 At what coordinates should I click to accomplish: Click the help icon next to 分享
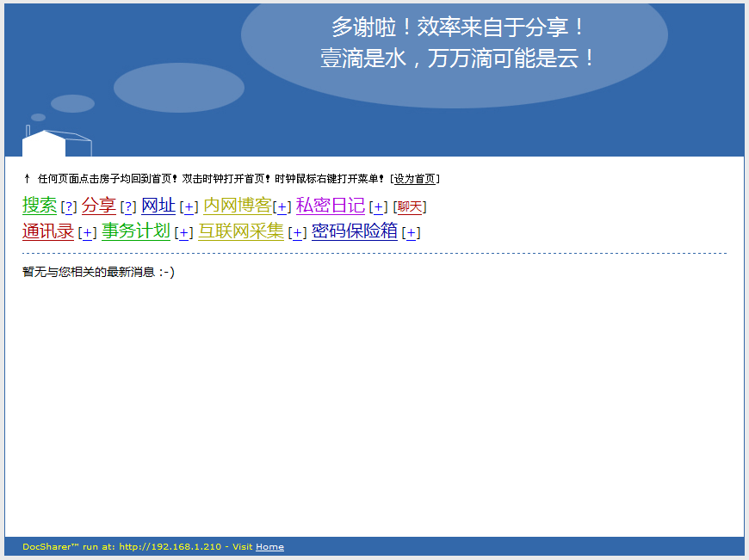point(127,206)
